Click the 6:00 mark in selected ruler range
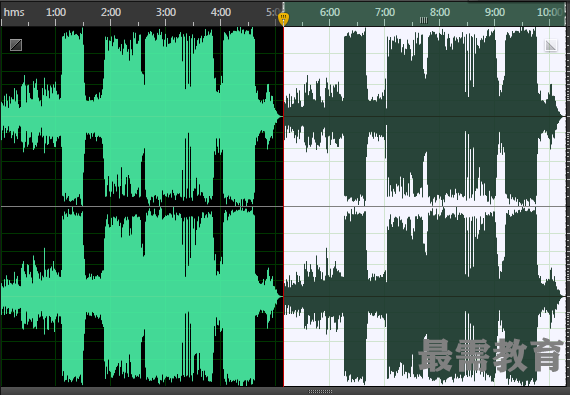 tap(330, 12)
